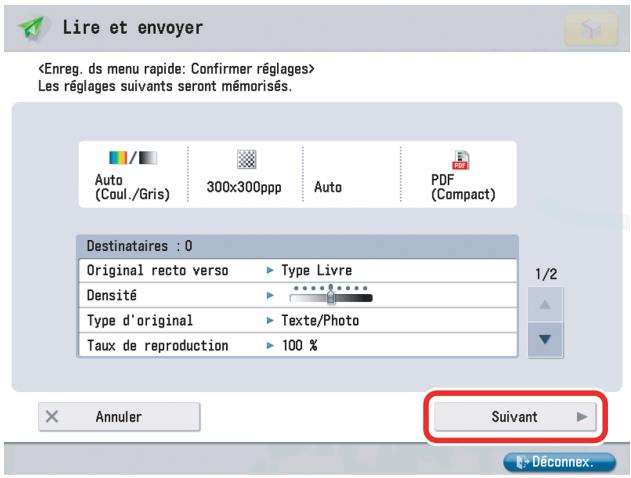This screenshot has height=478, width=631.
Task: Click the Type Livre value
Action: (316, 270)
